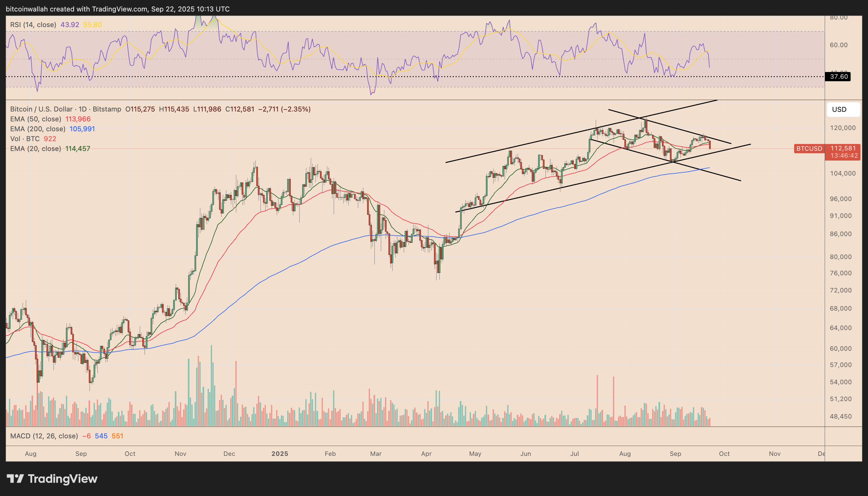The height and width of the screenshot is (496, 868).
Task: Click the purple RSI value 43.92
Action: 70,25
